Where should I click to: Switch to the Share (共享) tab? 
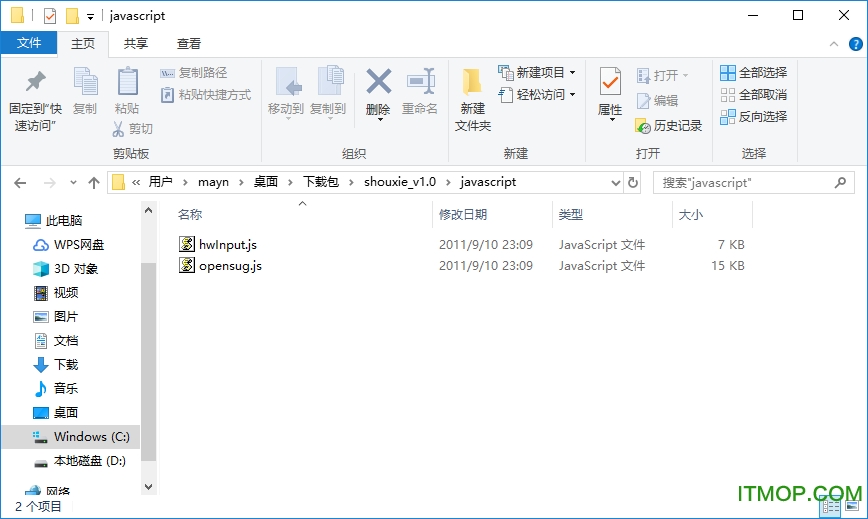136,44
